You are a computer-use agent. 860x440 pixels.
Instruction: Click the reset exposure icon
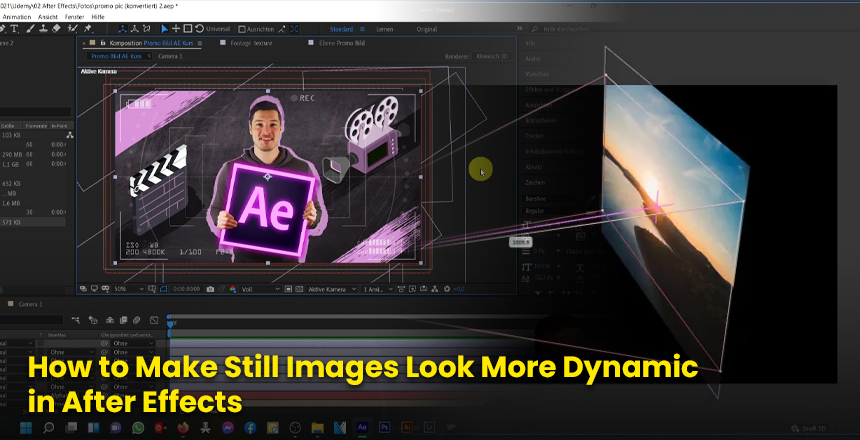coord(446,289)
